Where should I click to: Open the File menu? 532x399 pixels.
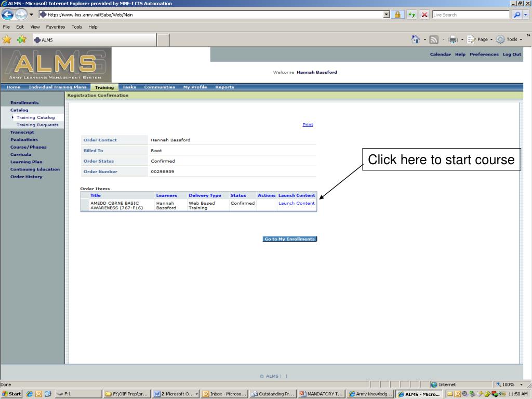[6, 27]
